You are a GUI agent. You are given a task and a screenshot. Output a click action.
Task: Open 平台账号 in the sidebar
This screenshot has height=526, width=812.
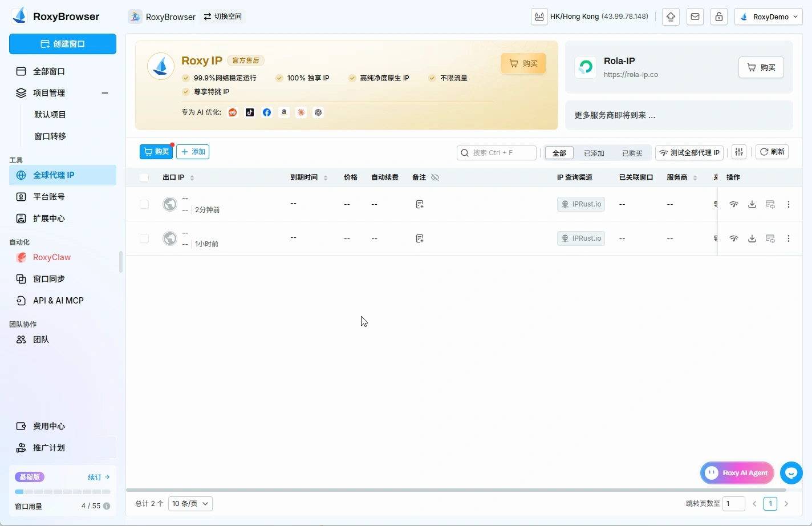pos(63,197)
